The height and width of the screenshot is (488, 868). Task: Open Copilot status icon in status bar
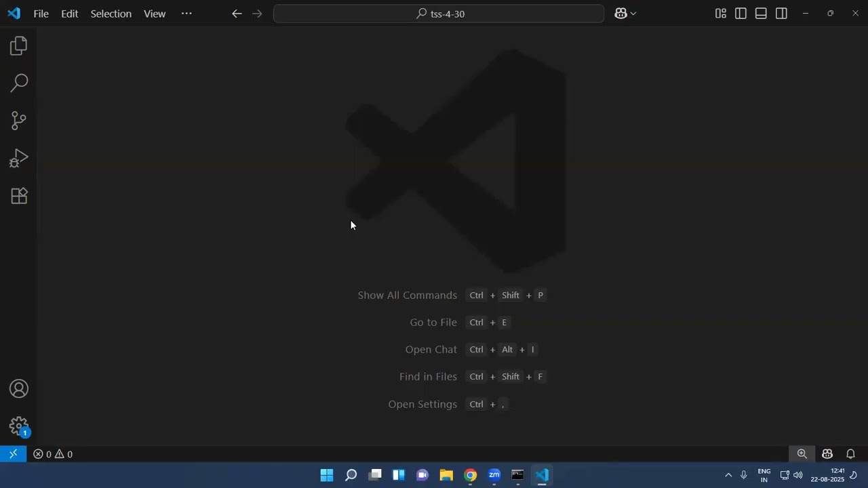pyautogui.click(x=827, y=454)
